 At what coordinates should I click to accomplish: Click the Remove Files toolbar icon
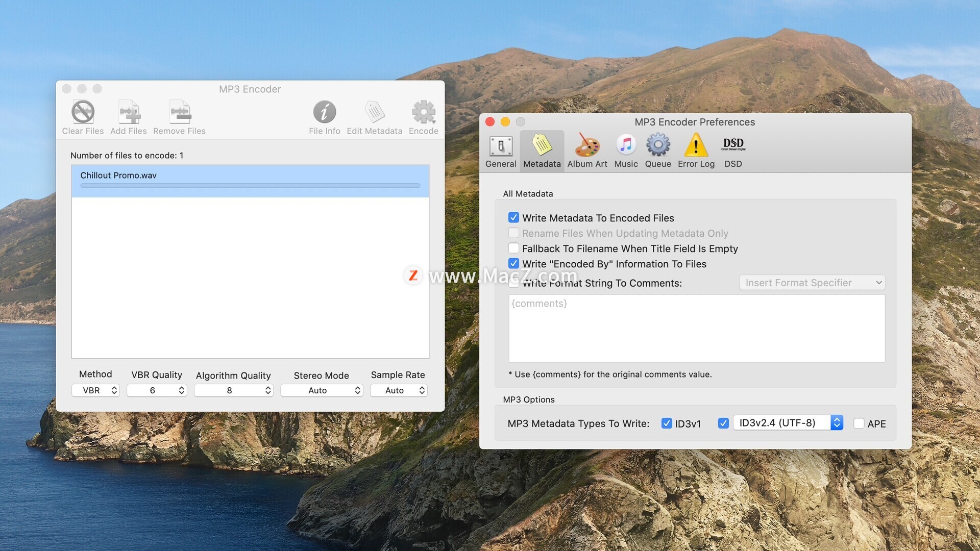point(180,112)
